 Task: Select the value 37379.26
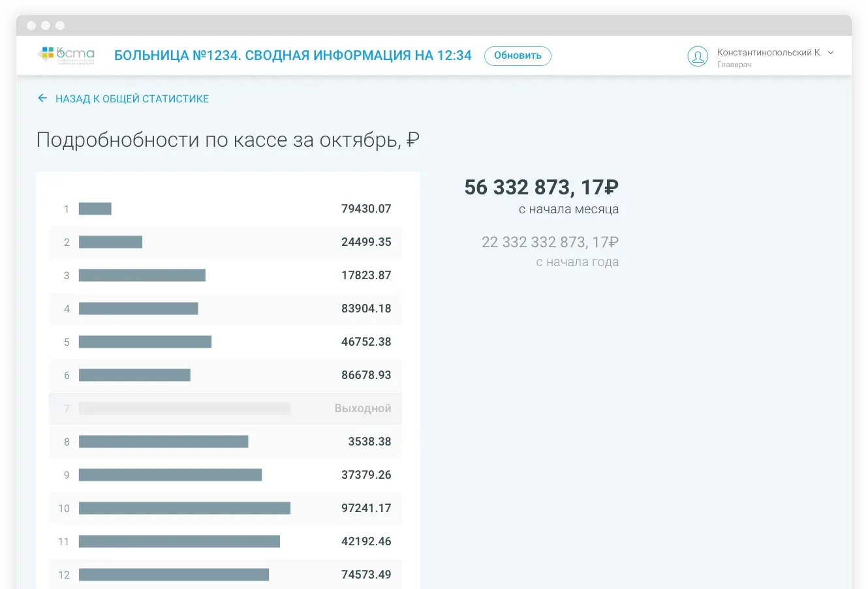[366, 475]
